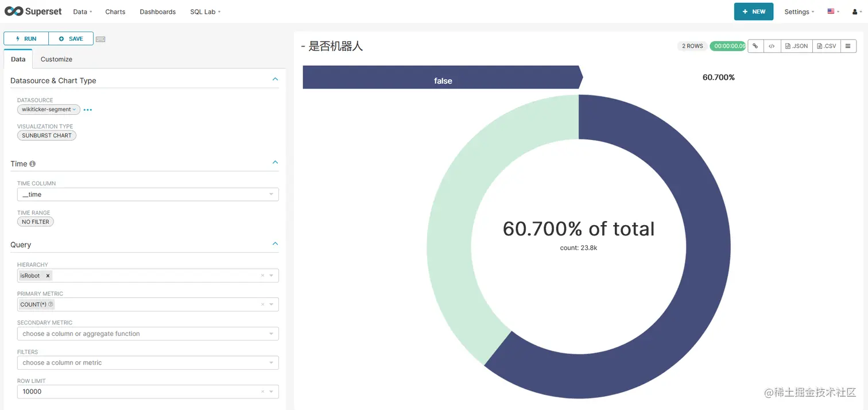
Task: Copy the chart permalink link icon
Action: 755,46
